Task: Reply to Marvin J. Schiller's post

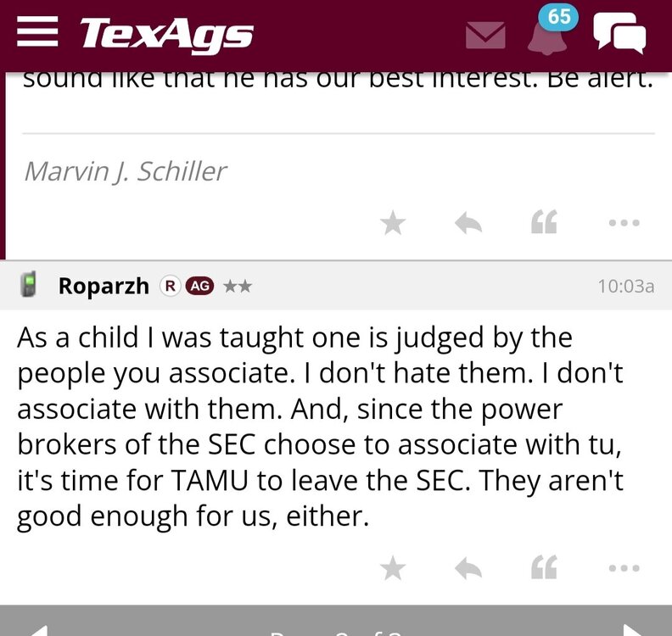Action: pyautogui.click(x=468, y=223)
